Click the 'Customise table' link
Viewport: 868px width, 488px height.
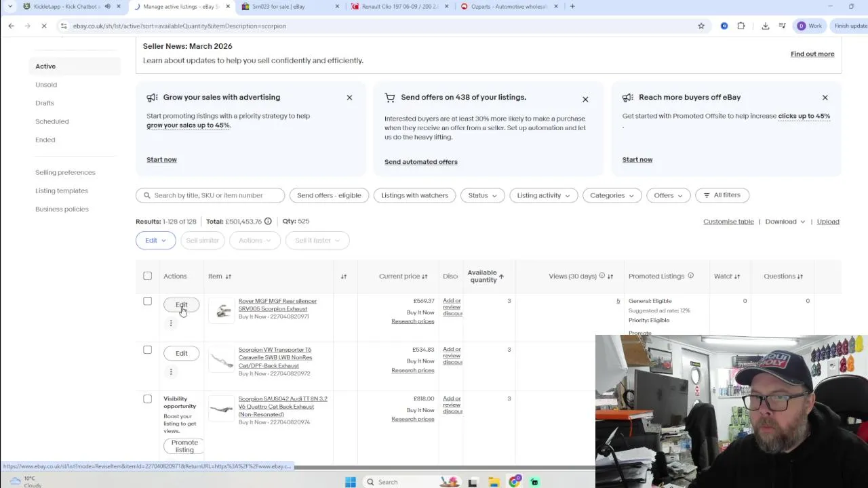[x=728, y=222]
